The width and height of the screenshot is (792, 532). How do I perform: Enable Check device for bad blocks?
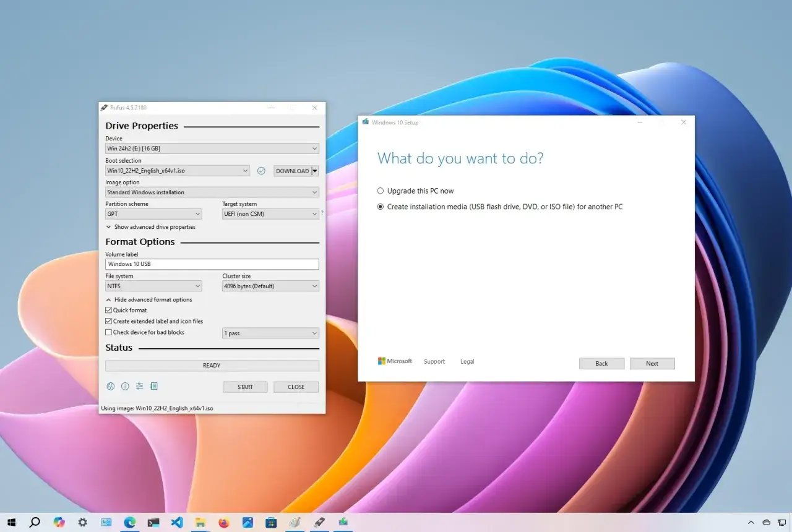[x=109, y=332]
